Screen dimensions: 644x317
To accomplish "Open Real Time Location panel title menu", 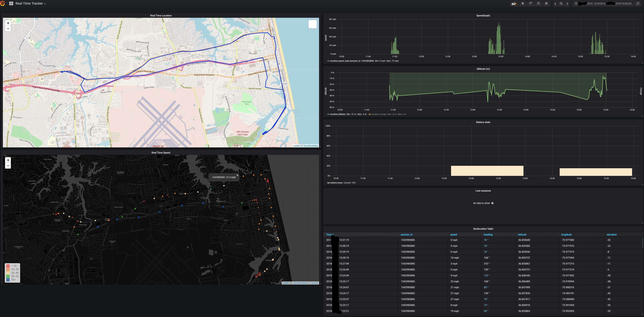I will 161,16.
